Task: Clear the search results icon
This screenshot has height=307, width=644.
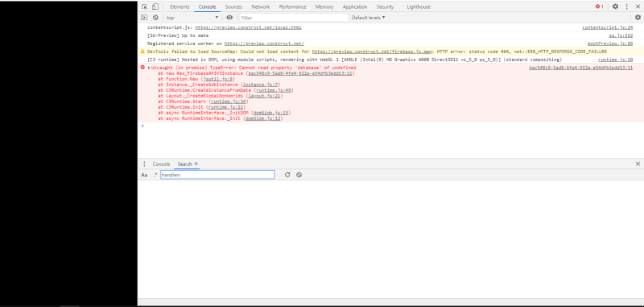Action: point(299,175)
